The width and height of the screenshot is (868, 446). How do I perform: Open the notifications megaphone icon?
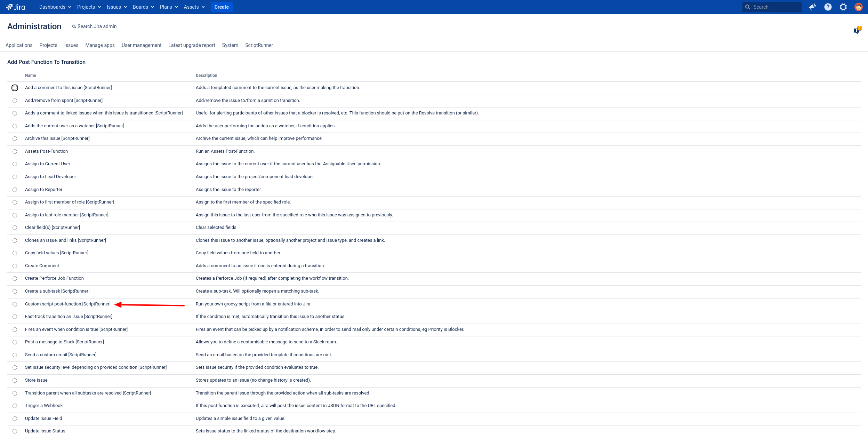coord(812,7)
